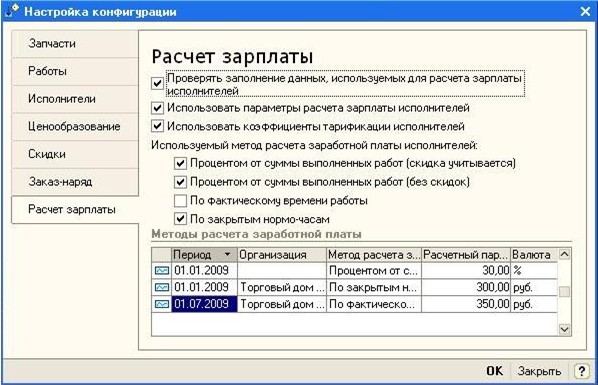Click the table scrollbar thumb
Image resolution: width=598 pixels, height=385 pixels.
point(564,292)
